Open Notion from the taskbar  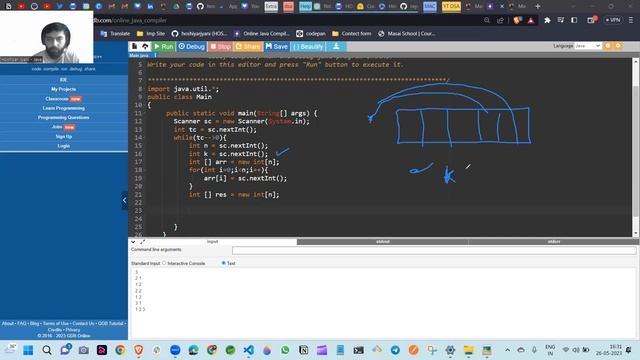point(303,350)
